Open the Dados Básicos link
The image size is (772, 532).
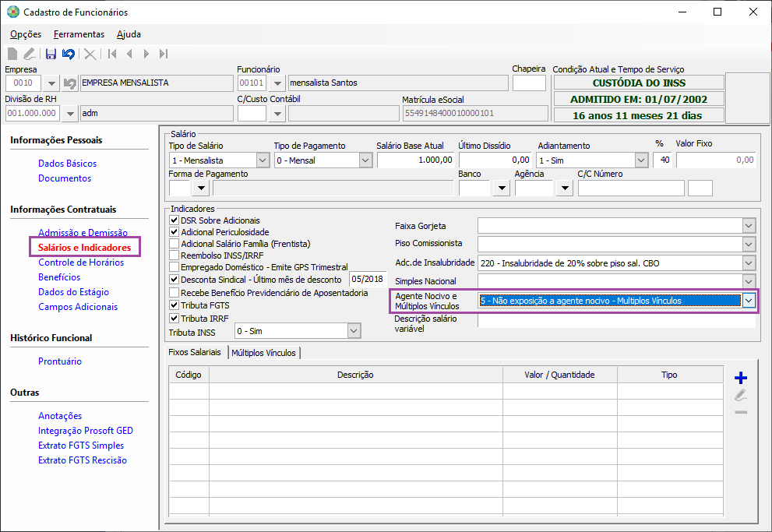(68, 164)
